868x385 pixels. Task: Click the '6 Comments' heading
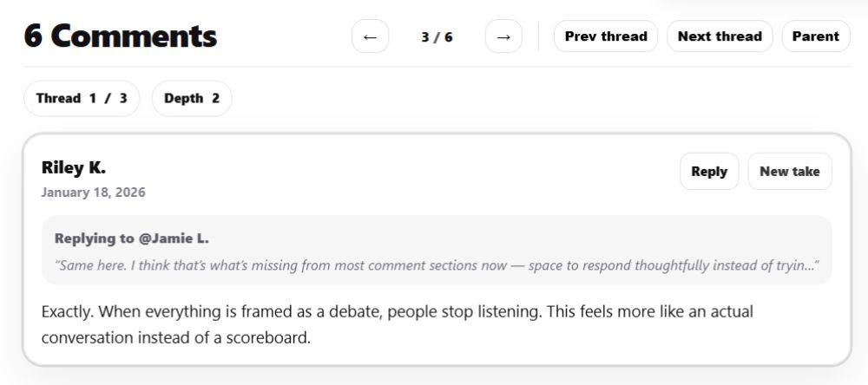coord(121,36)
